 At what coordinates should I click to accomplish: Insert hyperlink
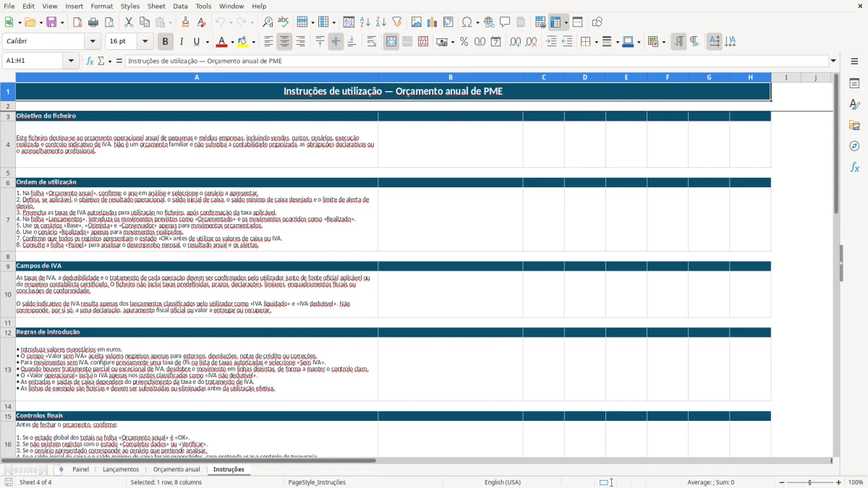point(489,22)
